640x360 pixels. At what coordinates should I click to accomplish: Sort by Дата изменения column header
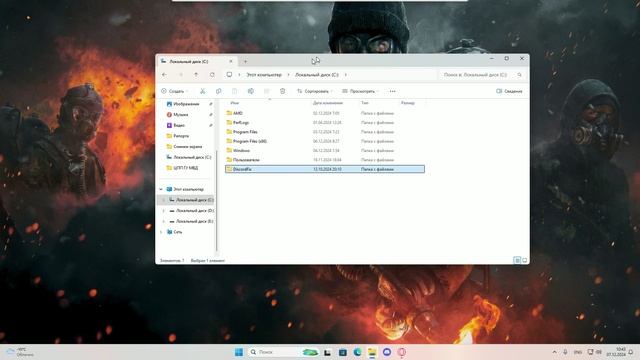328,103
